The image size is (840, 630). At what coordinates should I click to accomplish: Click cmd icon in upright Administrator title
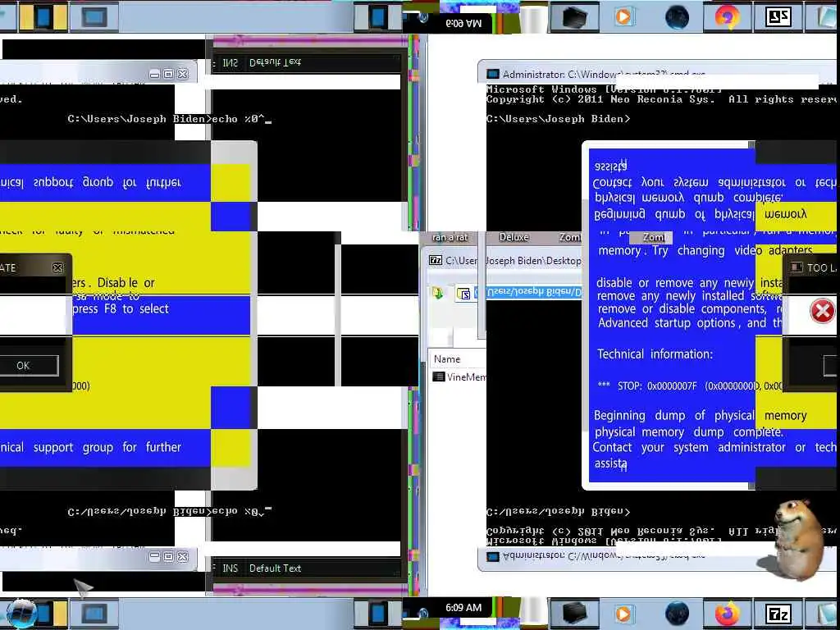493,74
